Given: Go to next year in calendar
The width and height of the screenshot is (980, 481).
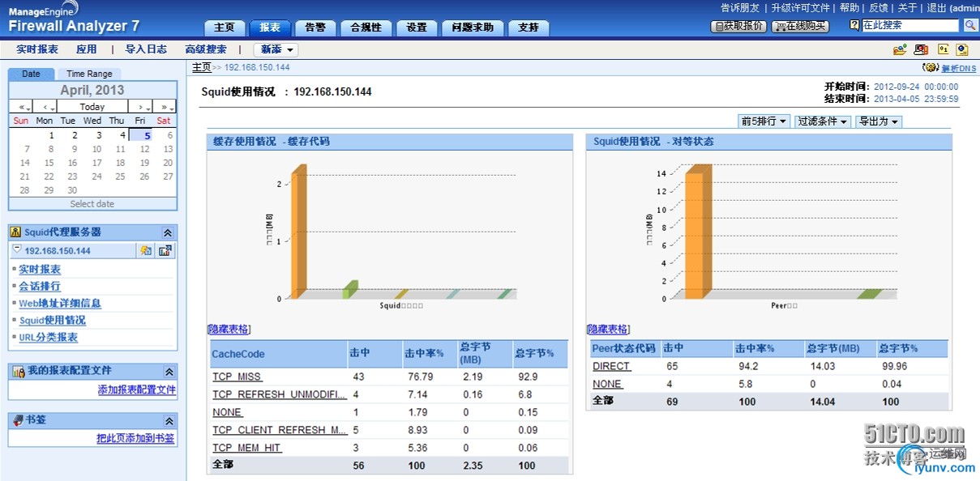Looking at the screenshot, I should coord(165,107).
